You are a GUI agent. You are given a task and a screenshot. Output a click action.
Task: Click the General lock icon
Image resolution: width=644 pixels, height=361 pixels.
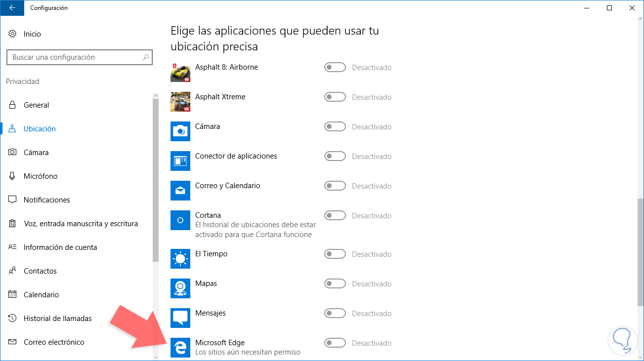coord(12,105)
